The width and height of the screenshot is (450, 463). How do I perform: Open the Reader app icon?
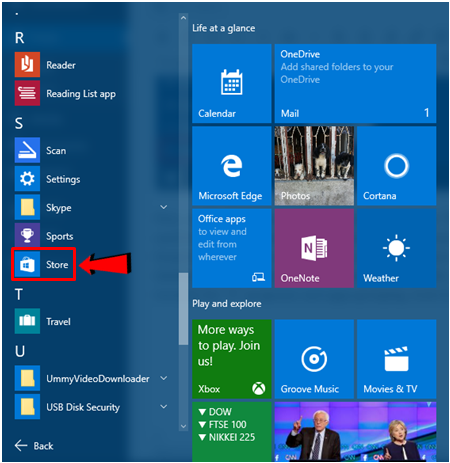click(x=27, y=65)
